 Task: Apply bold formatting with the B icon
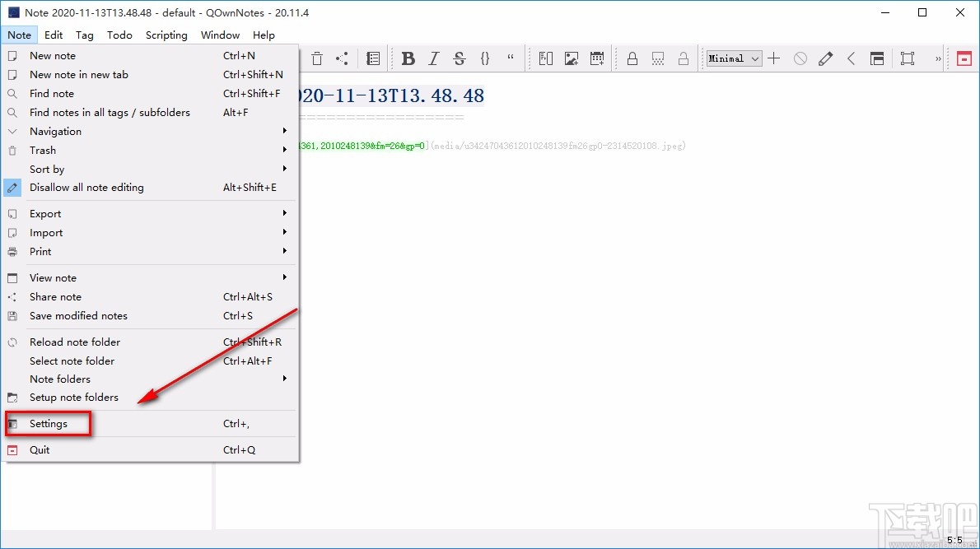(408, 58)
